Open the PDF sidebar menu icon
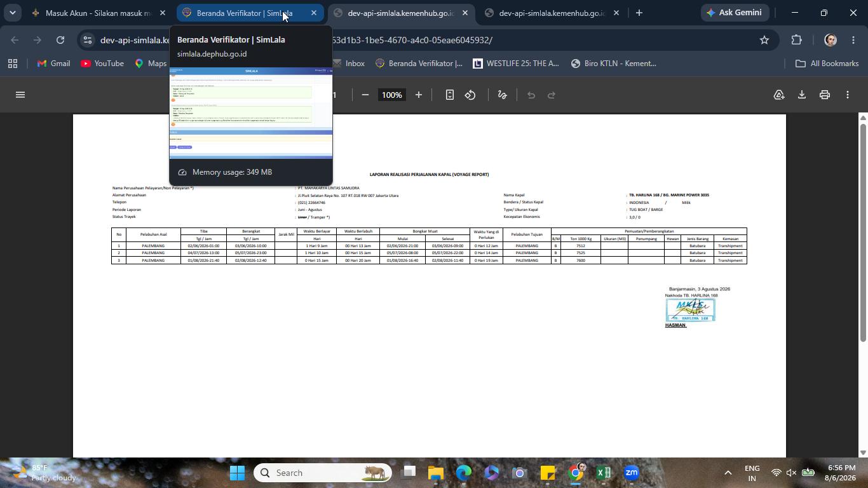868x488 pixels. click(x=20, y=95)
